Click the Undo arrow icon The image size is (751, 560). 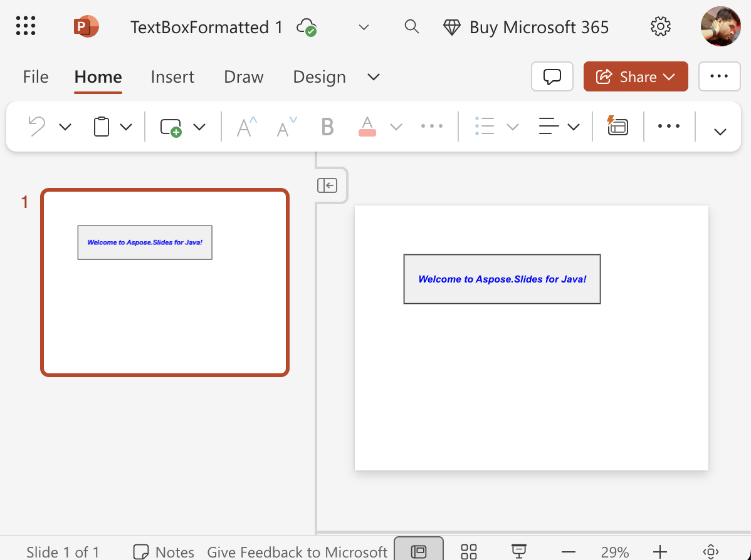point(37,127)
